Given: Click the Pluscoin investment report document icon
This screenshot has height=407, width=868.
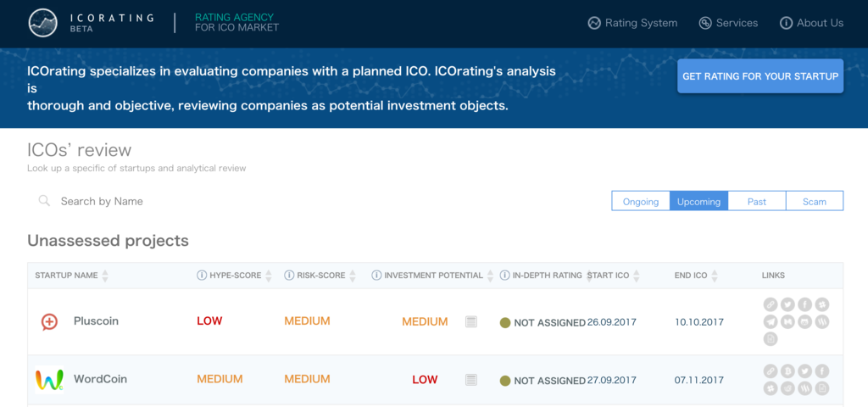Looking at the screenshot, I should click(471, 321).
